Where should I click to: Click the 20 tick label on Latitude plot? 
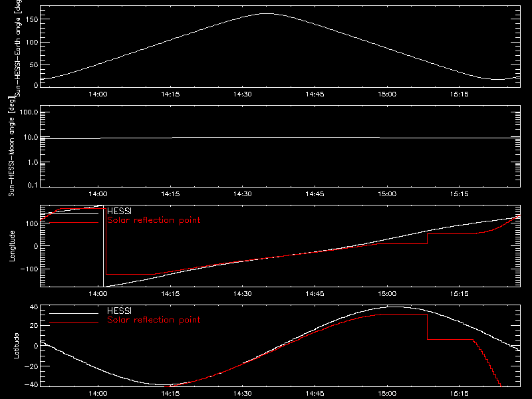click(34, 326)
